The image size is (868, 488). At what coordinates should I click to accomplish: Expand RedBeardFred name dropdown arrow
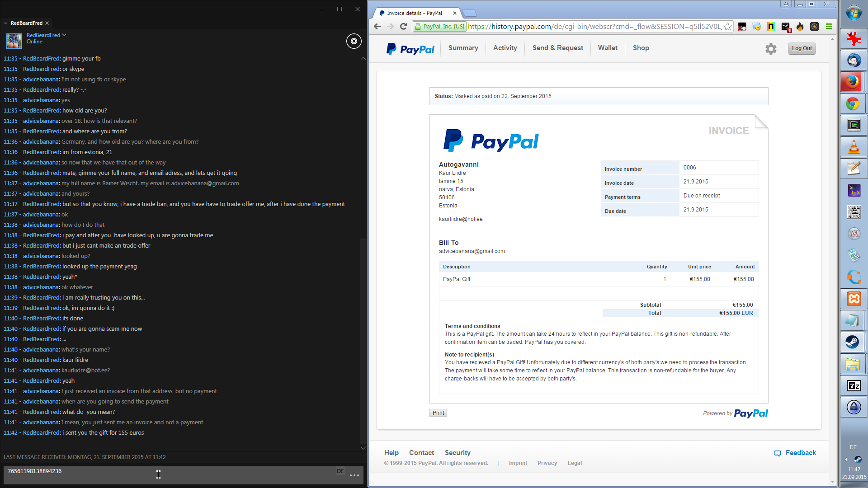64,35
